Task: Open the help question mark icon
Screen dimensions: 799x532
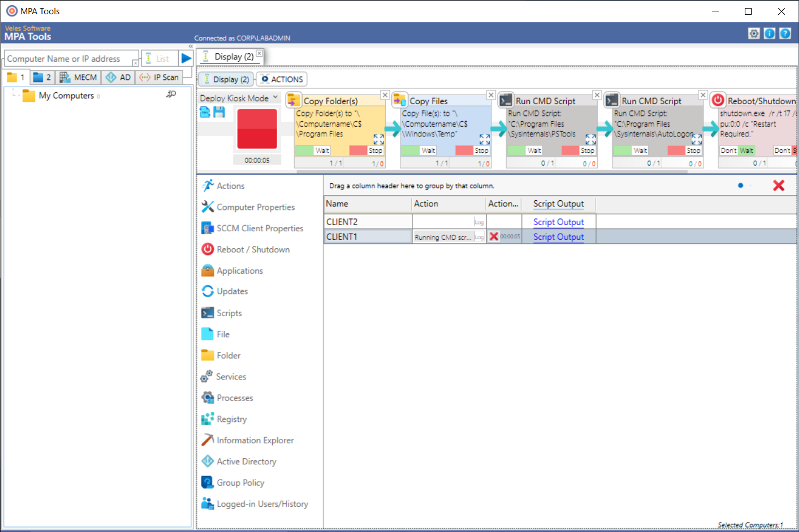Action: [785, 33]
